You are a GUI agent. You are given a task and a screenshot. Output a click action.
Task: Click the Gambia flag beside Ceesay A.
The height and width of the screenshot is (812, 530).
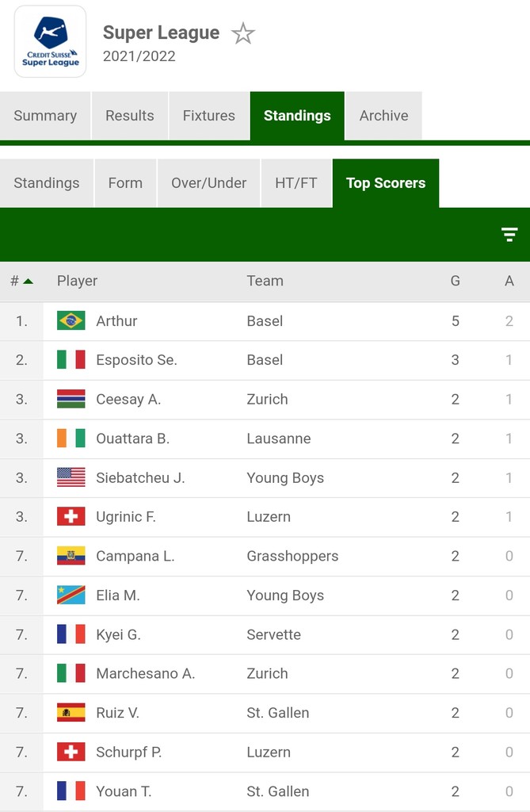click(71, 400)
